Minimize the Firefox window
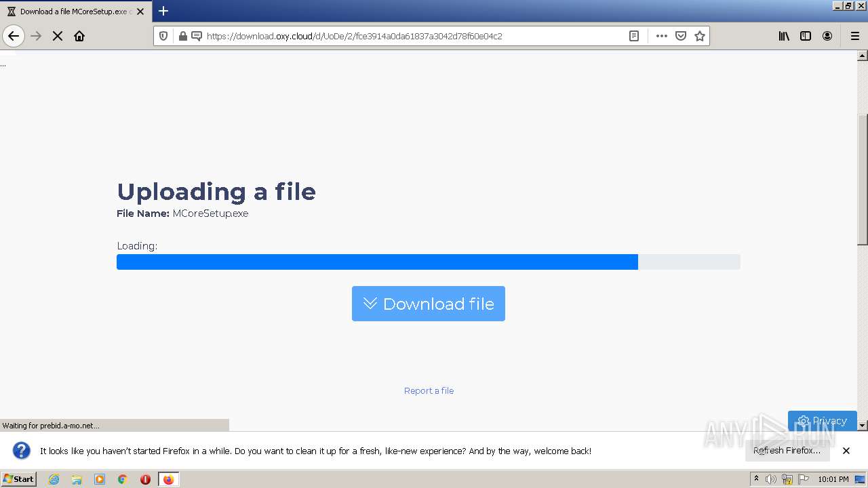 [838, 6]
